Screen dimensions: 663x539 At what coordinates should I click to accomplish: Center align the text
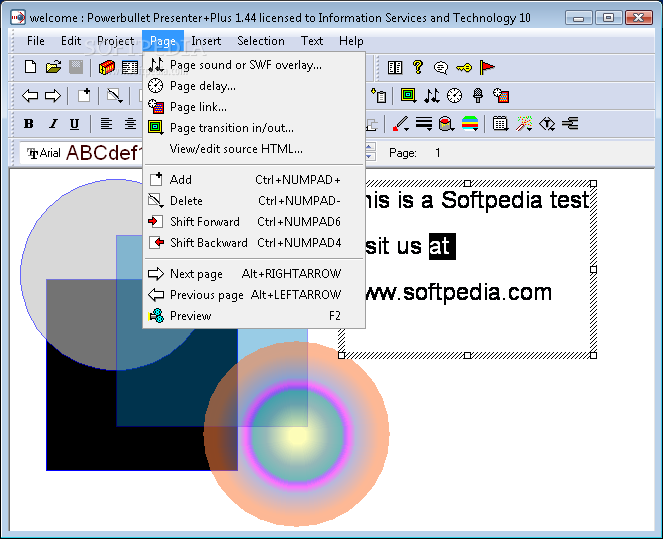(130, 123)
